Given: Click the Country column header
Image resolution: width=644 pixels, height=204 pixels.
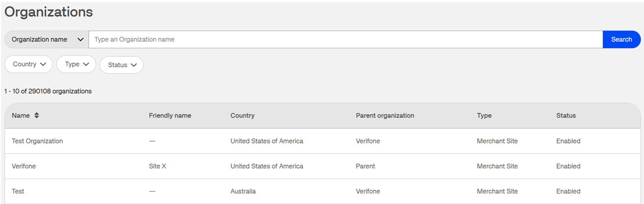Looking at the screenshot, I should (x=242, y=116).
